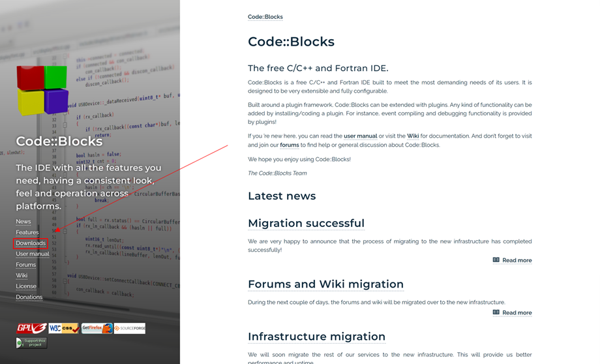Open the SourceForge badge
This screenshot has width=600, height=364.
point(130,328)
